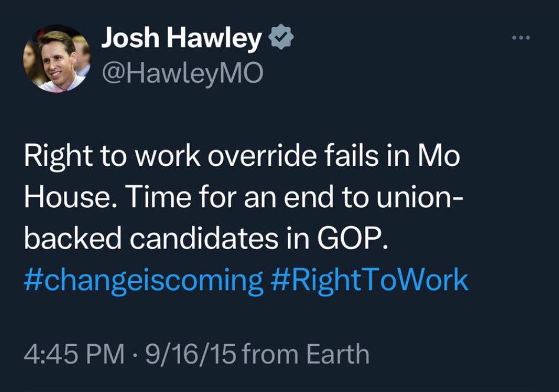The image size is (559, 392).
Task: Click the blue verified checkmark badge
Action: coord(281,39)
